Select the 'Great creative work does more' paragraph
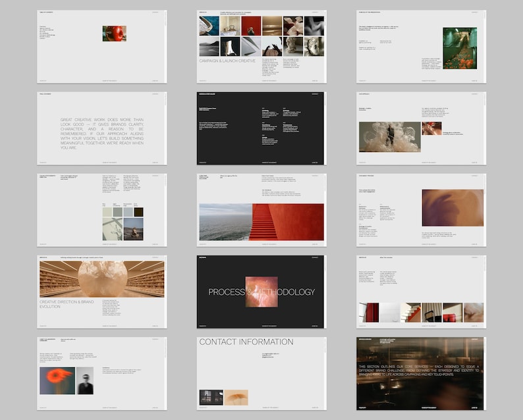This screenshot has width=523, height=420. tap(102, 134)
